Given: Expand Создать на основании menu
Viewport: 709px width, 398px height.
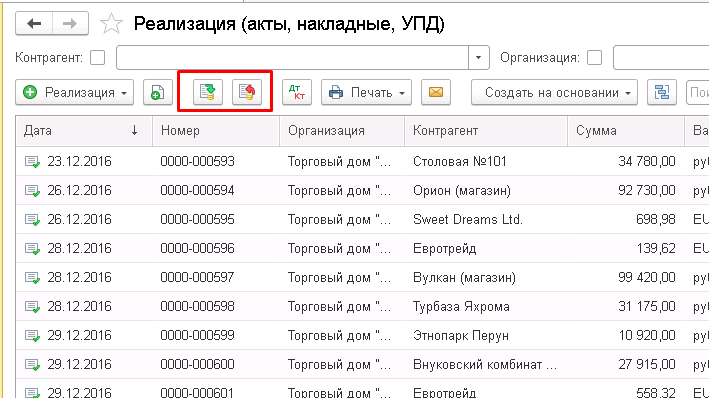Looking at the screenshot, I should (554, 92).
